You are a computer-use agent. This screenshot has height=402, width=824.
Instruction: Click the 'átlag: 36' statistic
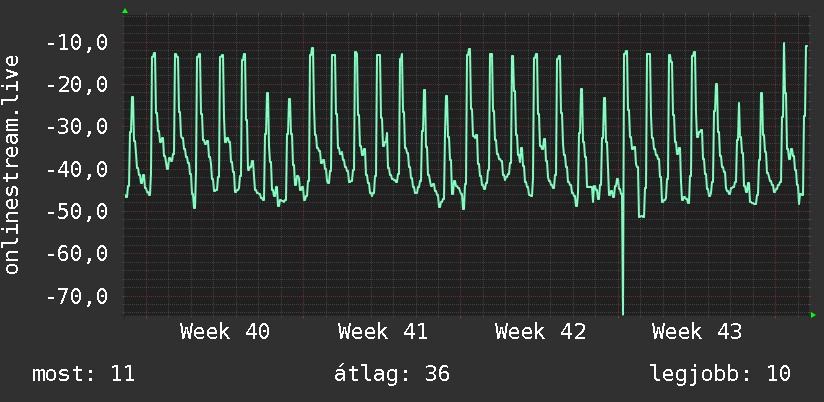392,374
